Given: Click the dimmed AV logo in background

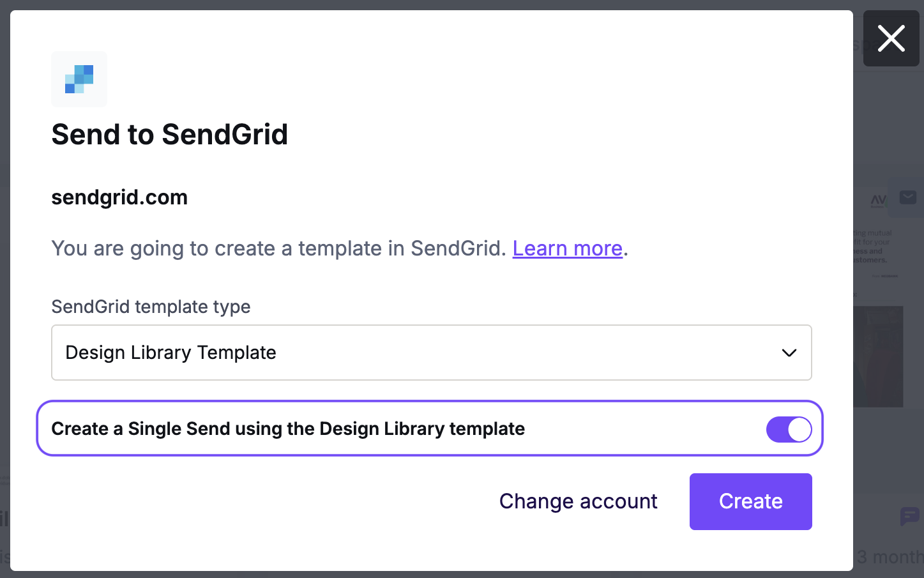Looking at the screenshot, I should click(879, 201).
